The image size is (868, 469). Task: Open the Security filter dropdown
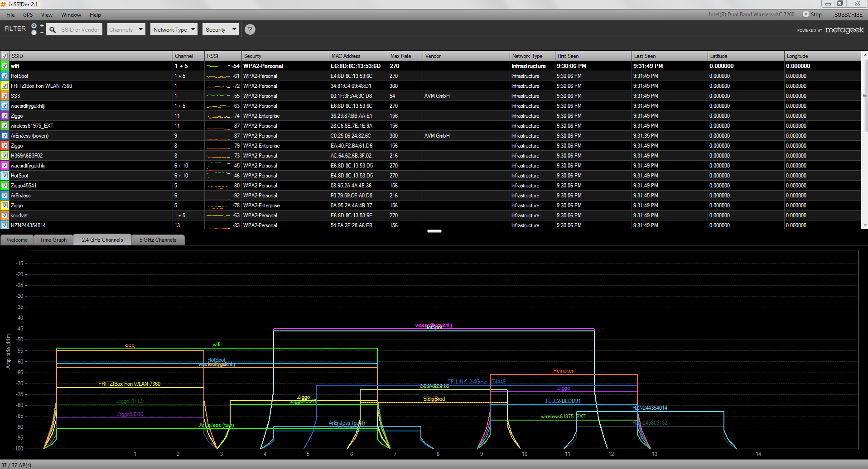pyautogui.click(x=220, y=30)
